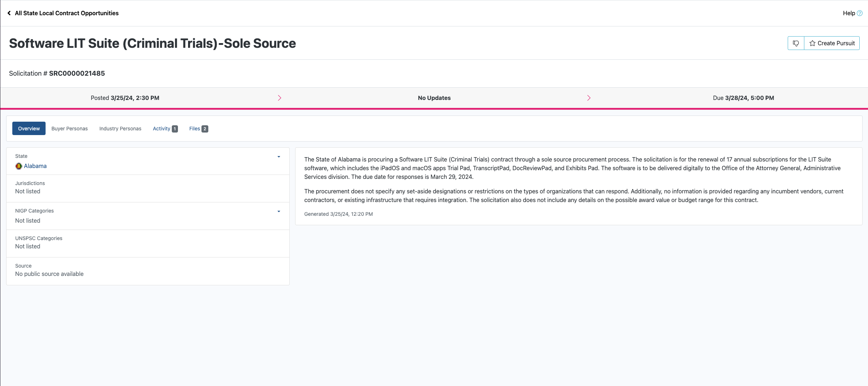Open the Files tab
The width and height of the screenshot is (868, 386).
pos(199,129)
